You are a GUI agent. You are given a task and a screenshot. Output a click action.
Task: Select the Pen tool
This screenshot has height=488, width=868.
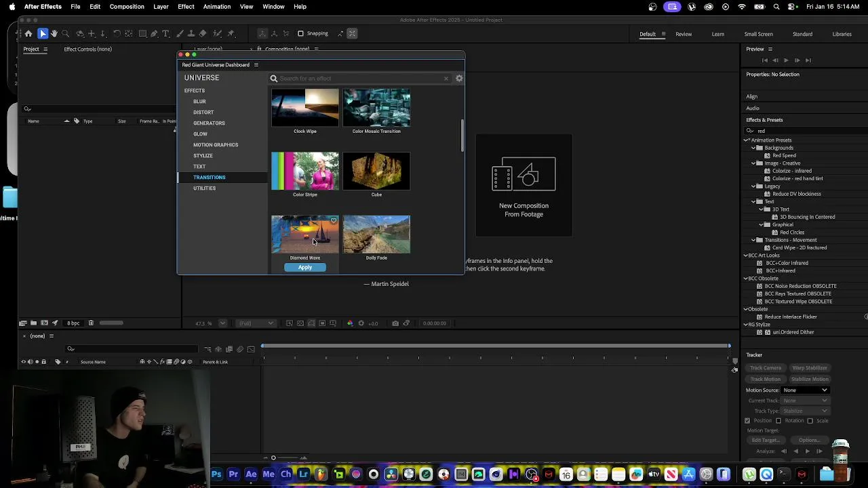[154, 34]
